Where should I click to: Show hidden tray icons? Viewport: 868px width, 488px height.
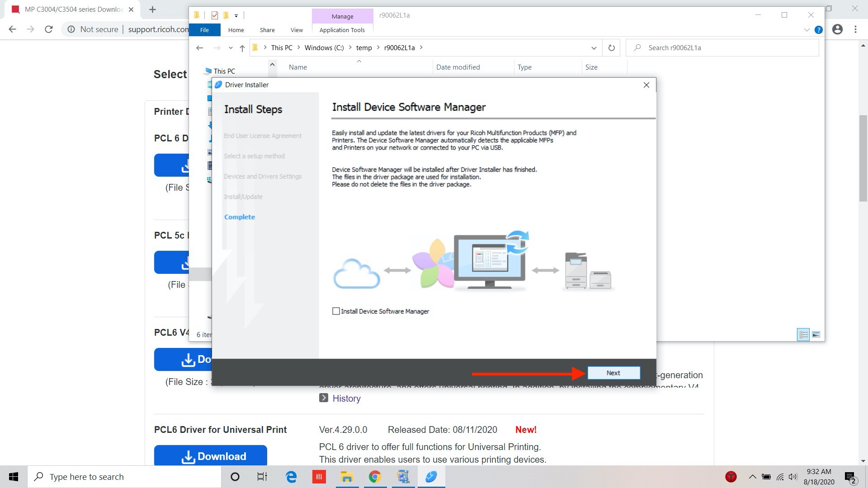point(752,477)
